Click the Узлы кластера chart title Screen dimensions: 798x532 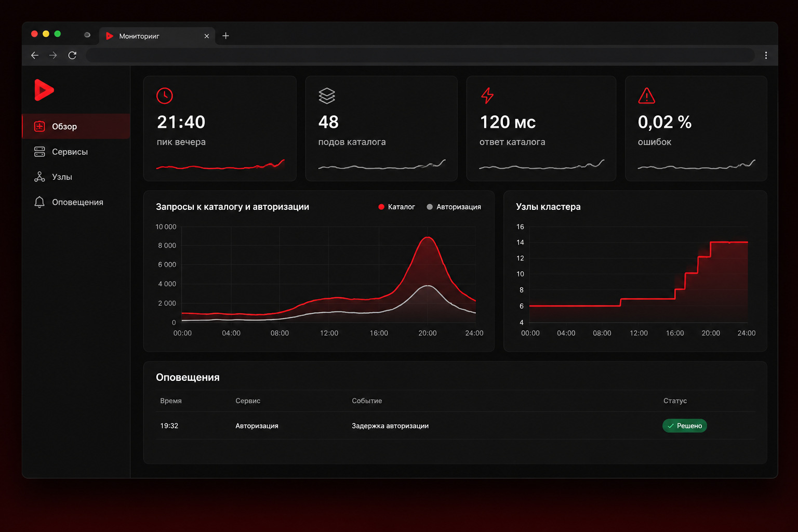pos(548,207)
